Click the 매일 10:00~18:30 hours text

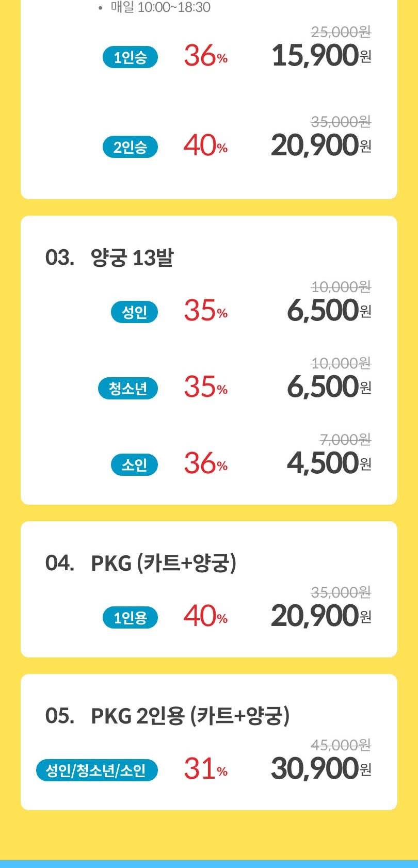point(160,7)
